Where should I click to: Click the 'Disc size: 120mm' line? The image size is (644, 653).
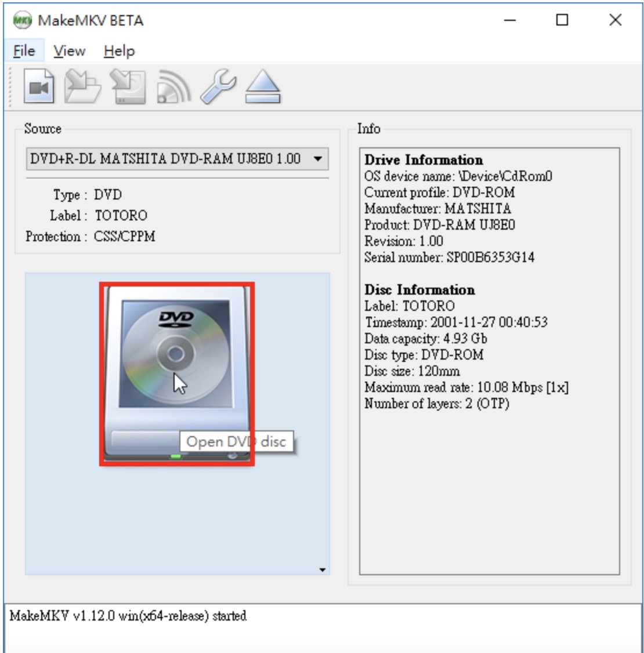[x=412, y=371]
